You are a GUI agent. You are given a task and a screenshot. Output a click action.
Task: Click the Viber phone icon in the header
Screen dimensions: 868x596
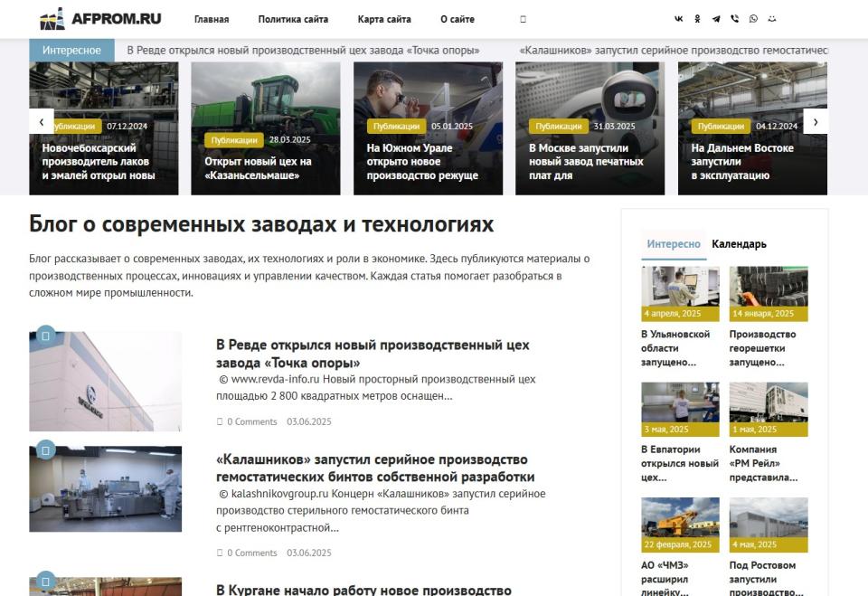734,19
